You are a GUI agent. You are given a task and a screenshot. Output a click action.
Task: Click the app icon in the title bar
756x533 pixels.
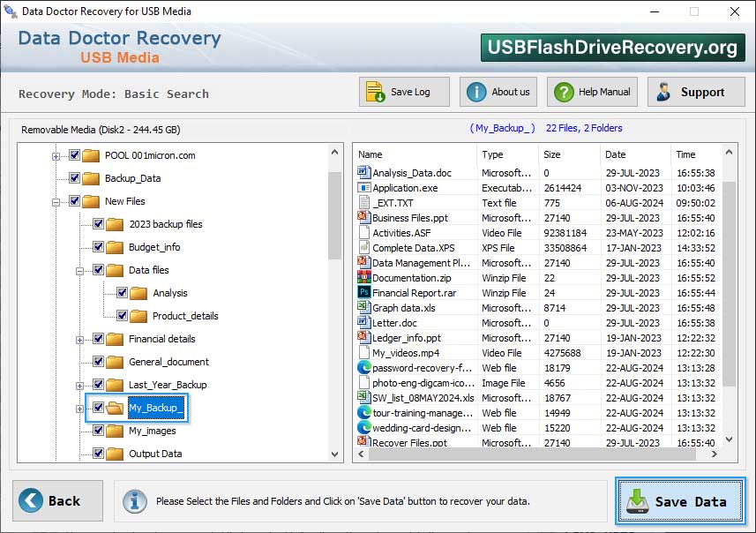[x=10, y=11]
